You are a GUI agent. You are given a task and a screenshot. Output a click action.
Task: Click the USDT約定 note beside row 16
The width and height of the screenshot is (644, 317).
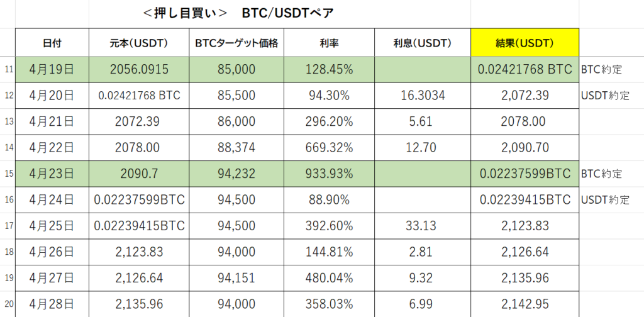tap(606, 200)
